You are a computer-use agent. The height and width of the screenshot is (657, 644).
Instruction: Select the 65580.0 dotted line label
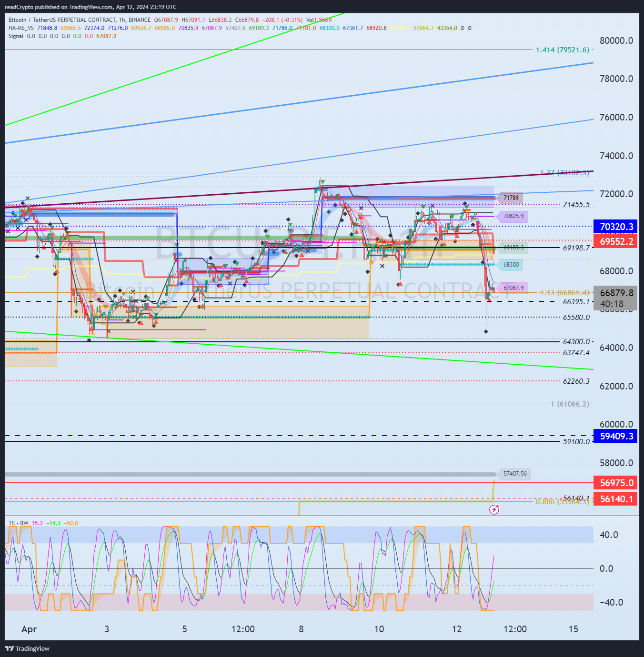point(576,318)
